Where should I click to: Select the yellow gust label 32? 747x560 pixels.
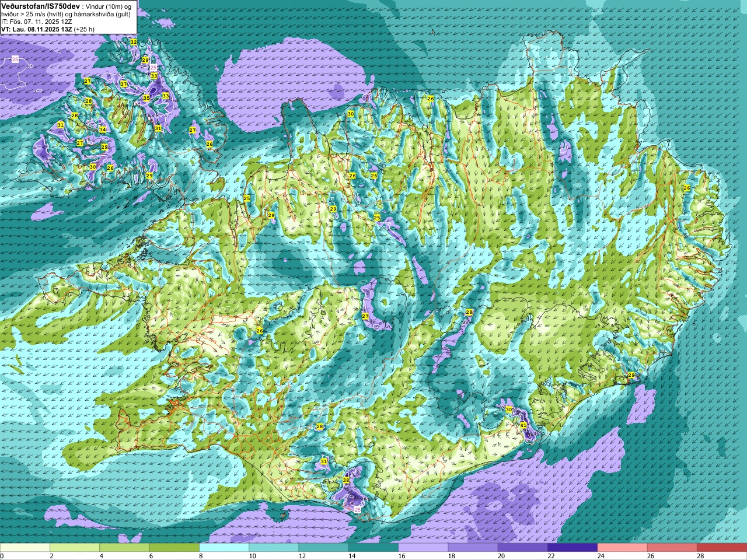[134, 42]
